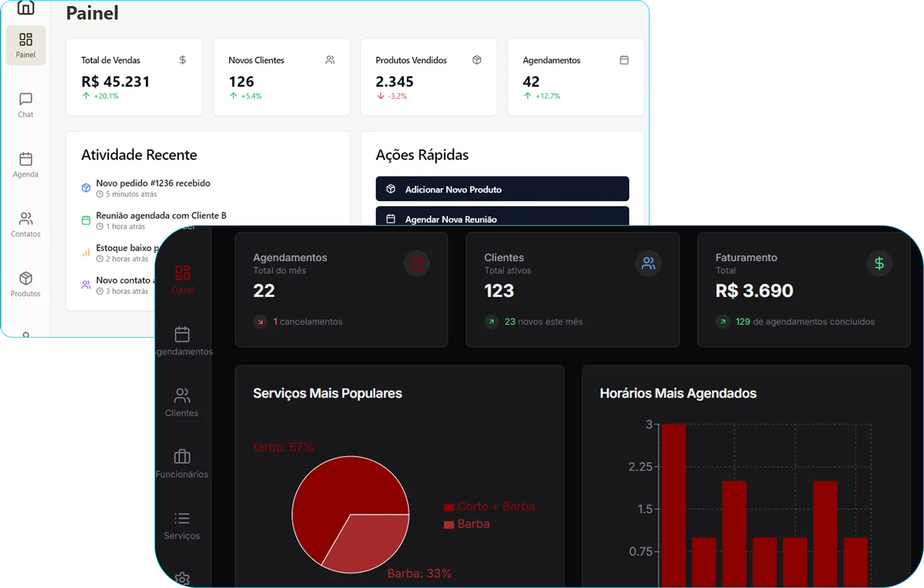
Task: Select the Agenda calendar icon in sidebar
Action: 25,164
